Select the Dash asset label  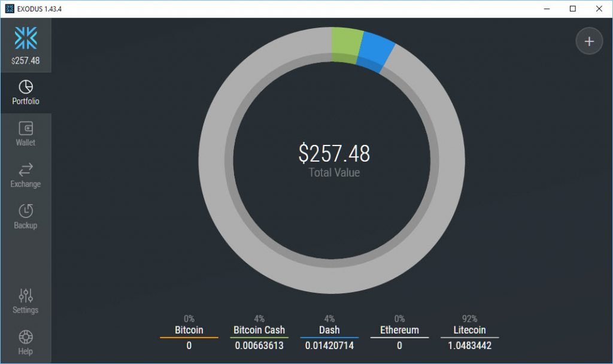tap(329, 330)
